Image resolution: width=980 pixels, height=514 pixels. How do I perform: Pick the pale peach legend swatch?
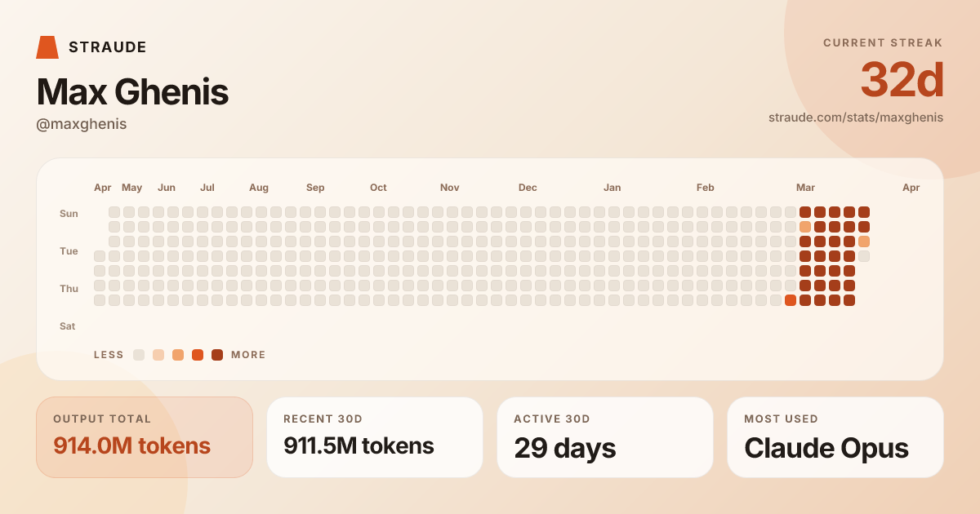click(158, 355)
